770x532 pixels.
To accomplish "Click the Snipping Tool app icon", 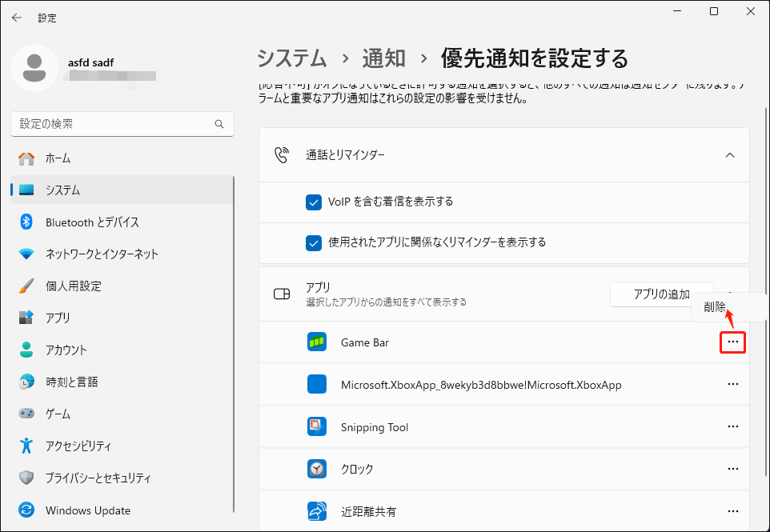I will (316, 426).
